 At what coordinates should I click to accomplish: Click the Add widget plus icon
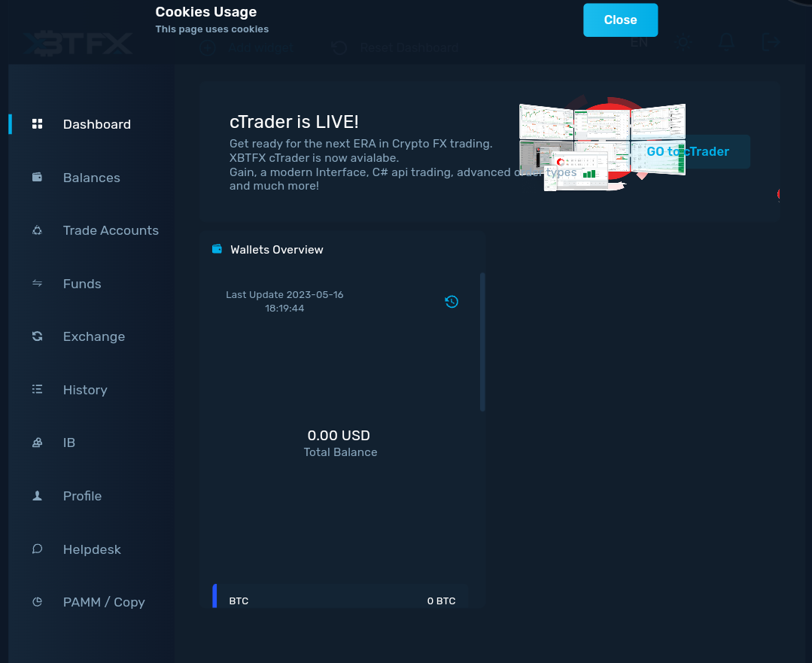pos(208,48)
